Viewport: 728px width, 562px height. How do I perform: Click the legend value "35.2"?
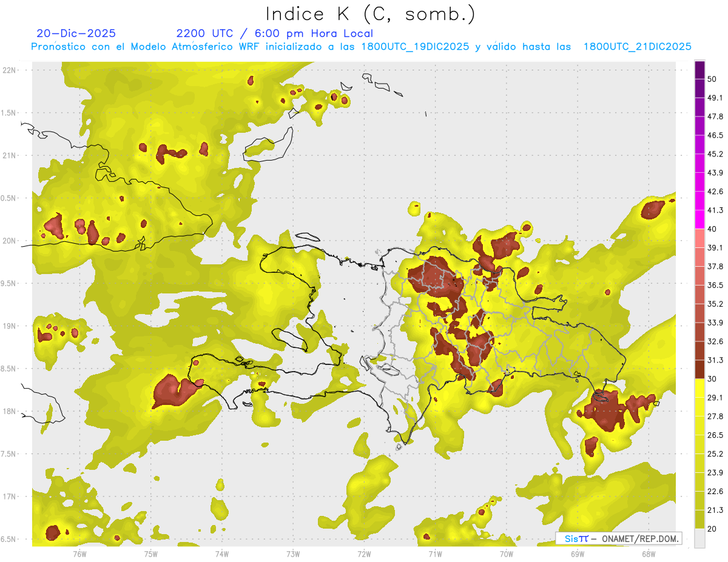[715, 304]
